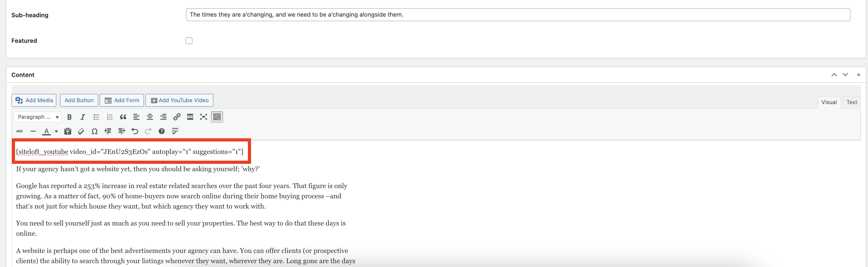This screenshot has width=868, height=267.
Task: Click into the Sub-heading text field
Action: [518, 15]
